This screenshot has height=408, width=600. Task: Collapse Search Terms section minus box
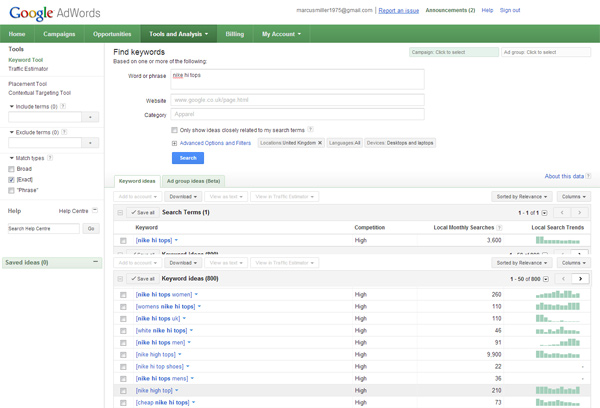tap(120, 212)
